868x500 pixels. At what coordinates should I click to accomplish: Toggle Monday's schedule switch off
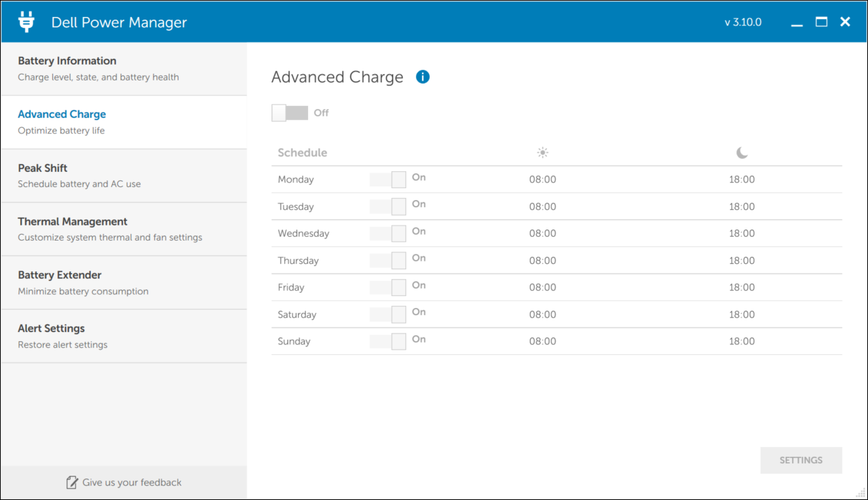(x=387, y=178)
